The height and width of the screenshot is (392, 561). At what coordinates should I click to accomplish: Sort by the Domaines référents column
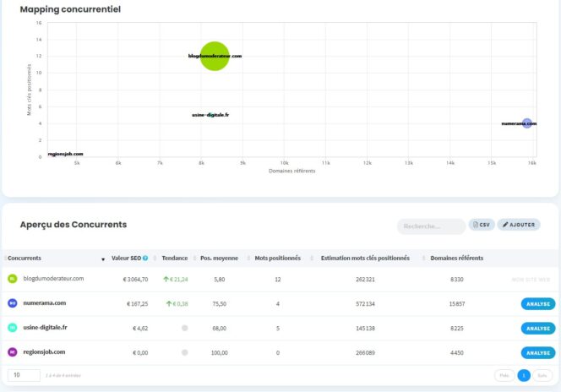coord(456,258)
